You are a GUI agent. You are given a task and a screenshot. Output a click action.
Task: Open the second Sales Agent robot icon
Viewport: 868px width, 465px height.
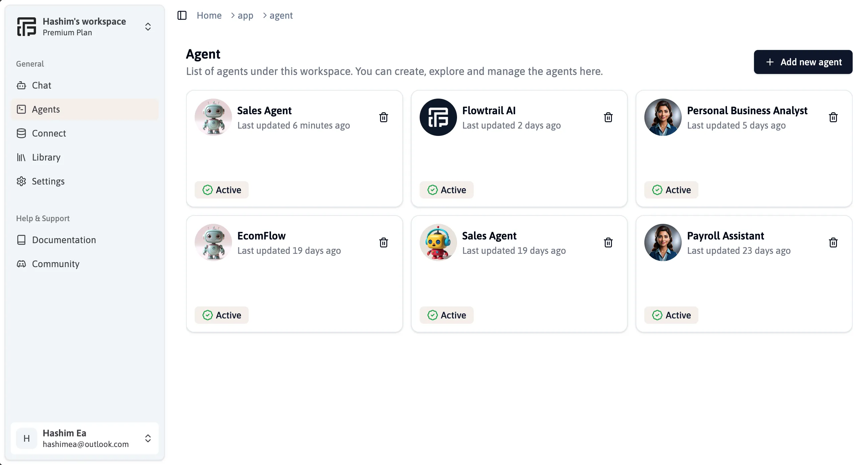(438, 241)
